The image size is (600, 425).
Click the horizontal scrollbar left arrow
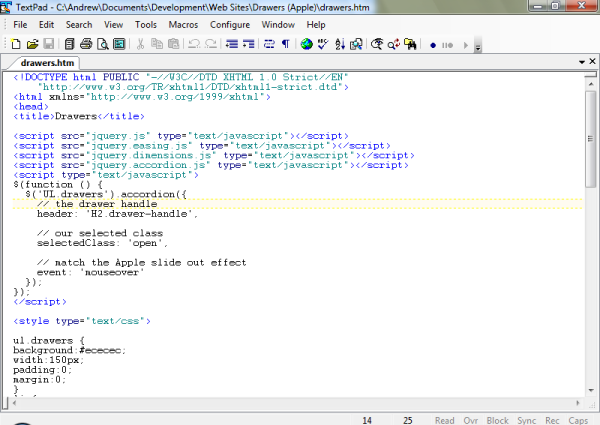(14, 403)
